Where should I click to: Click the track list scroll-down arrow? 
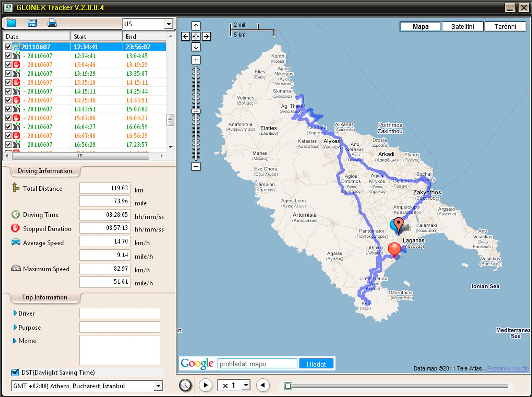coord(171,147)
